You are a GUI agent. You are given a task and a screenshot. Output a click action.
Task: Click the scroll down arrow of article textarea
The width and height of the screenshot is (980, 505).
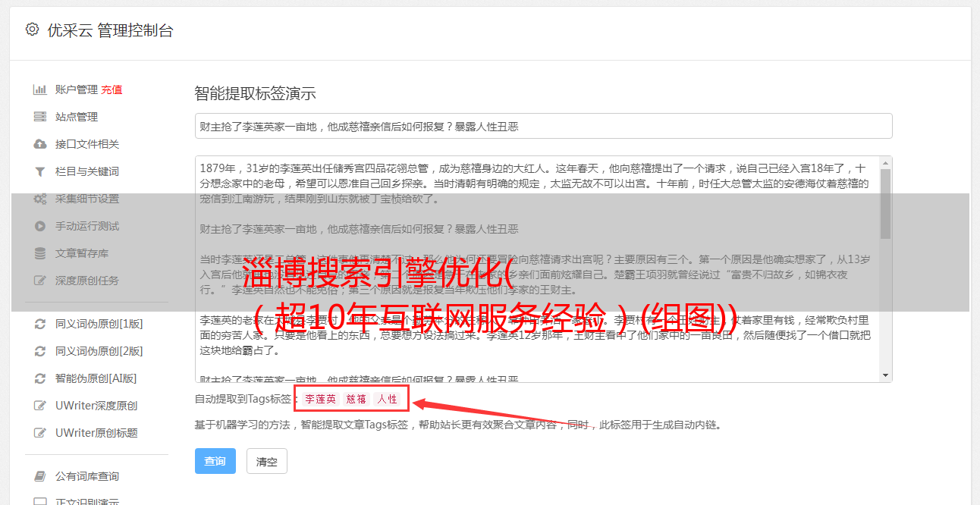tap(885, 375)
